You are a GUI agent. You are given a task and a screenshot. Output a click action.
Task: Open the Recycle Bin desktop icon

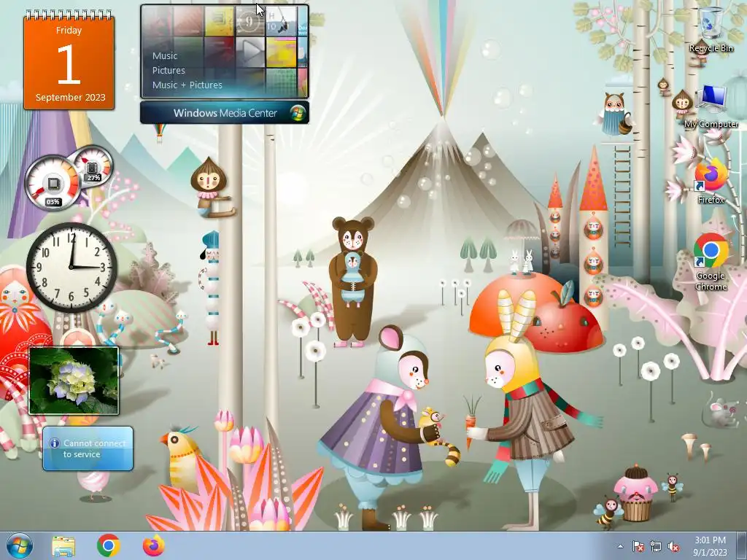(711, 28)
